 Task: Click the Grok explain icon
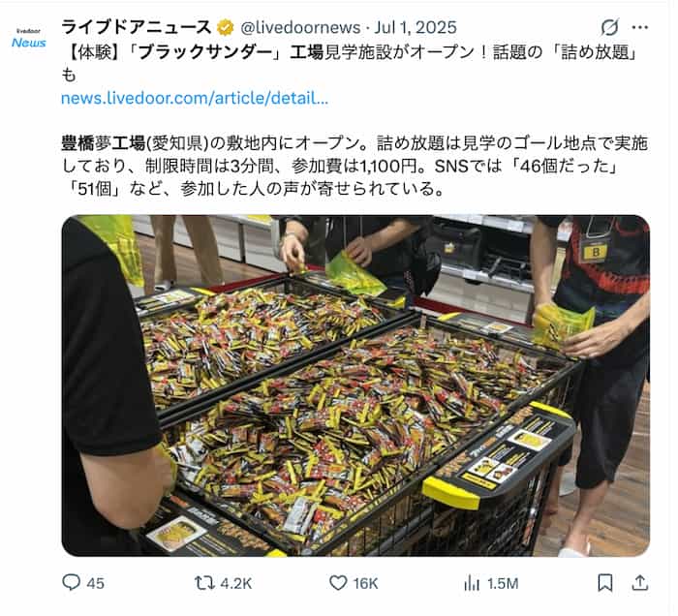click(x=609, y=27)
